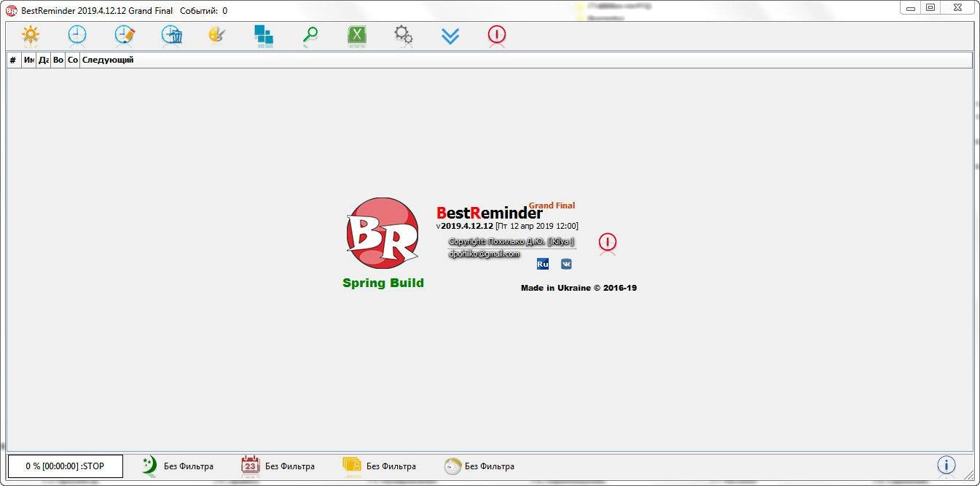Click the red power icon on splash panel
This screenshot has width=980, height=486.
click(607, 243)
